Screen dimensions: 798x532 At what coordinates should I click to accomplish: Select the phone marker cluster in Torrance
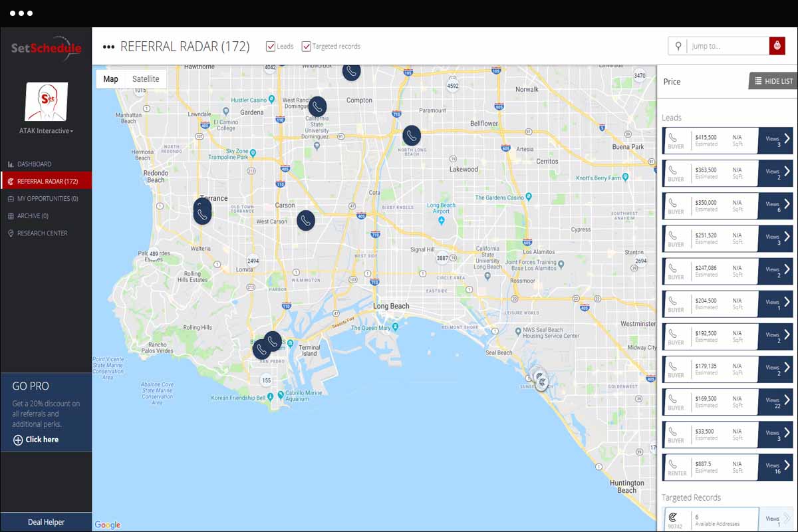click(x=202, y=211)
